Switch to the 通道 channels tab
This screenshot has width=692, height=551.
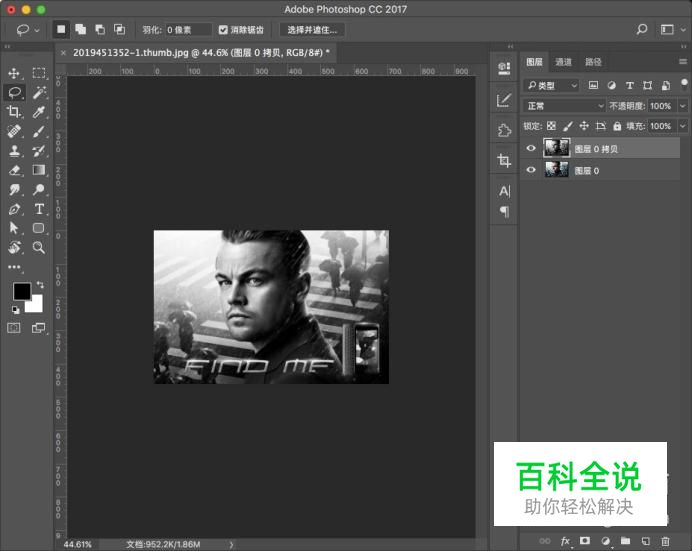click(563, 62)
